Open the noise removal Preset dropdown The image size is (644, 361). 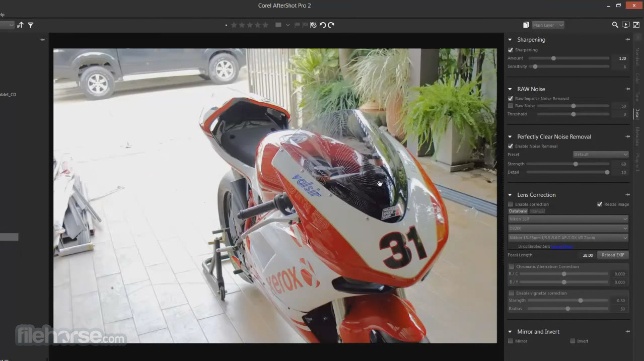coord(601,155)
